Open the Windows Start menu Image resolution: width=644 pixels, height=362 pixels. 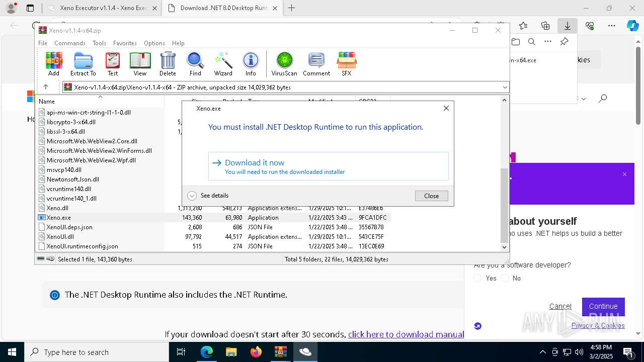[x=12, y=352]
